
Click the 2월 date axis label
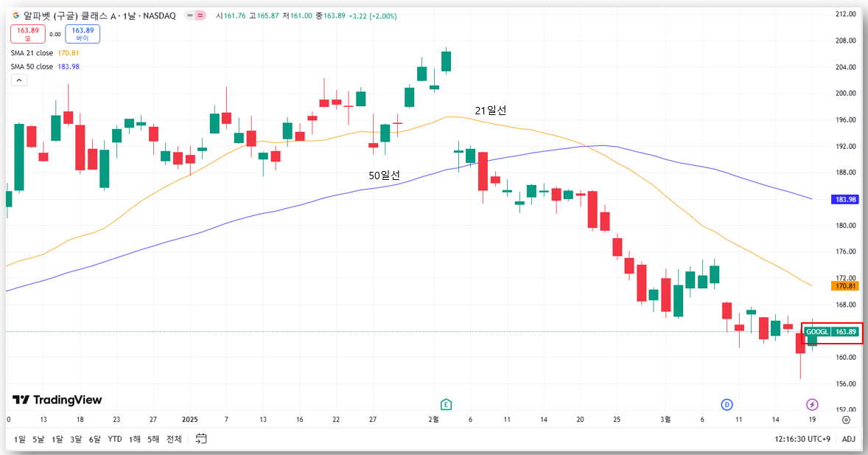[x=433, y=420]
